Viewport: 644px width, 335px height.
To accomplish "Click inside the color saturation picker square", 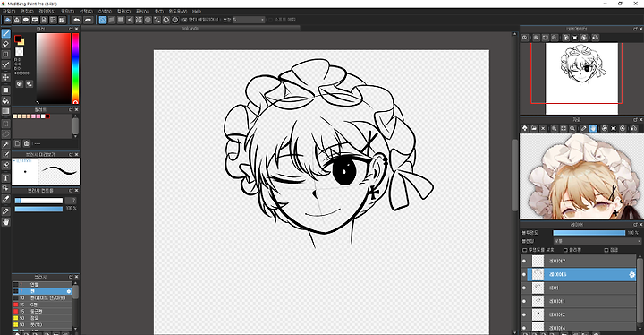I will click(54, 68).
